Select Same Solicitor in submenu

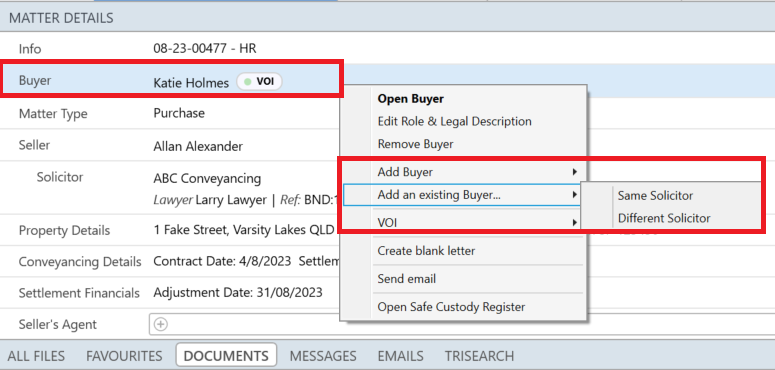coord(655,196)
